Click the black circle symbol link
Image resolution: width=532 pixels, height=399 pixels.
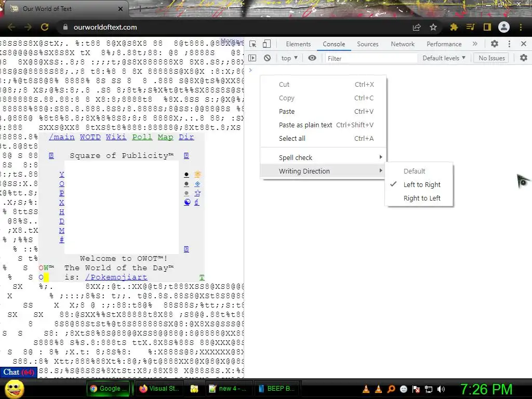coord(187,175)
